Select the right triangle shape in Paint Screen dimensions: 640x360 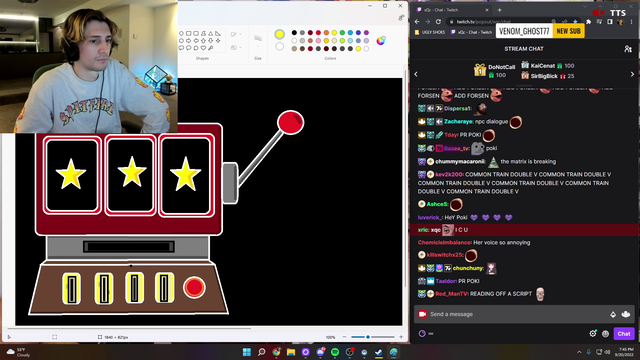pyautogui.click(x=218, y=33)
